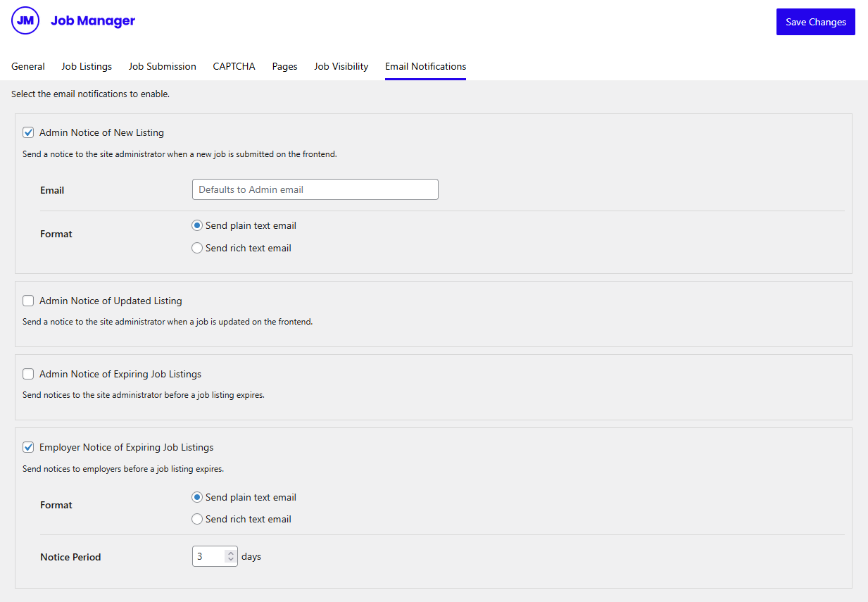
Task: Open the Job Visibility tab
Action: (x=341, y=66)
